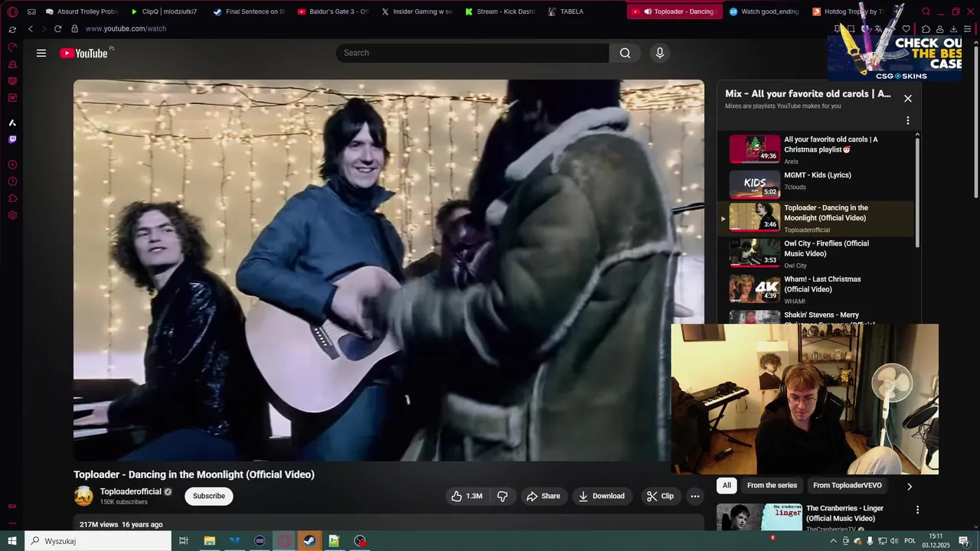Open Toploaderofficial channel name link
This screenshot has height=551, width=980.
pos(131,491)
